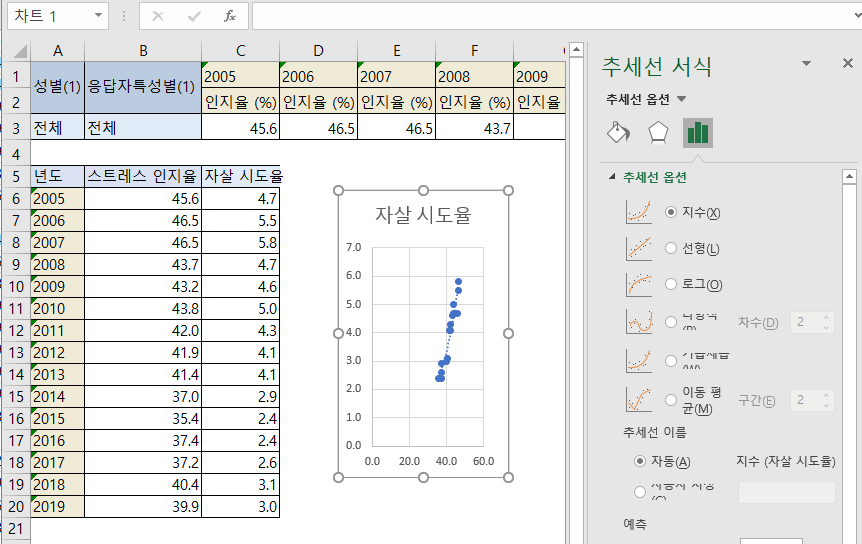Click the 2019 year cell in column A
This screenshot has height=544, width=862.
point(58,507)
